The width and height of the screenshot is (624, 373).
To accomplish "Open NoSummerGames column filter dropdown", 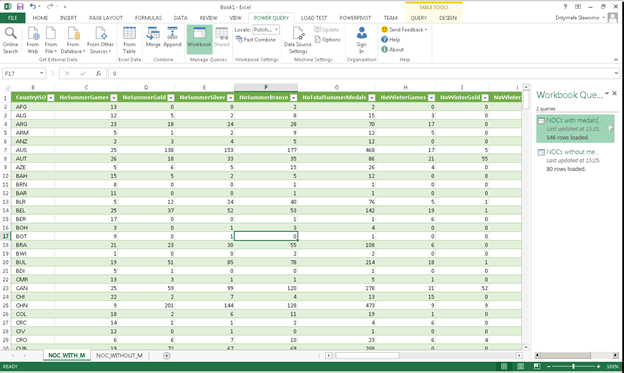I will (x=113, y=98).
